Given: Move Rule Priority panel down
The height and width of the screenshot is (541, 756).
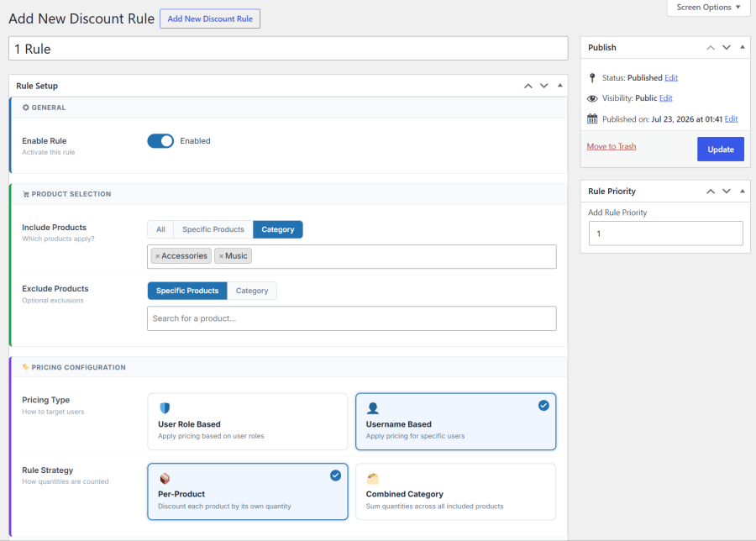Looking at the screenshot, I should coord(727,191).
